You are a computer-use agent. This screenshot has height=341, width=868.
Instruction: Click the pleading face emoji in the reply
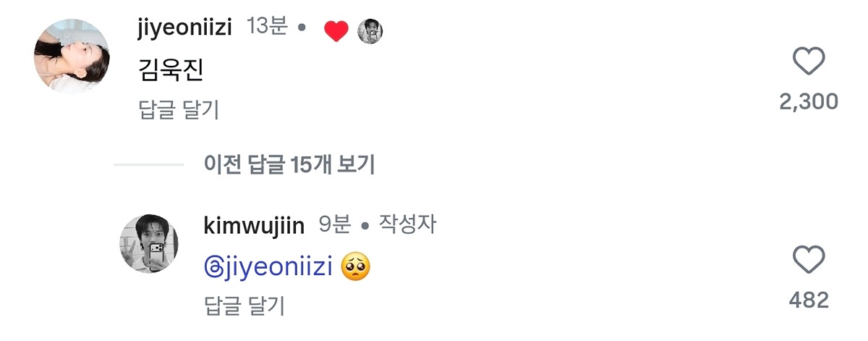click(x=356, y=268)
